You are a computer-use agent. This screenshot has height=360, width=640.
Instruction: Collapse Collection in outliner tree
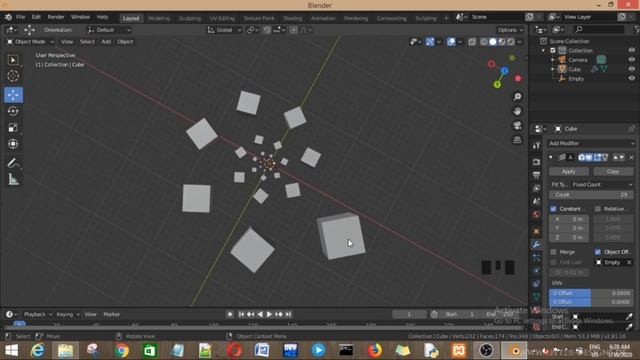point(543,51)
